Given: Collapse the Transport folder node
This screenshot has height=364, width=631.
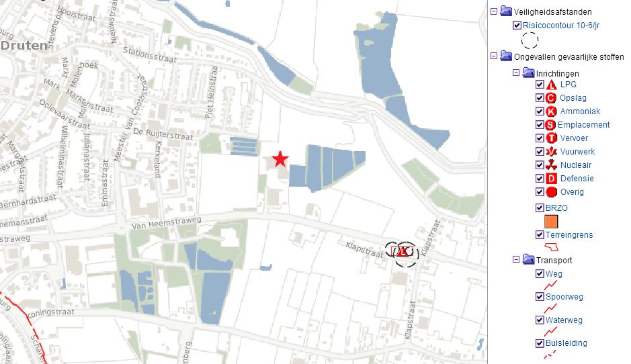Looking at the screenshot, I should 516,260.
